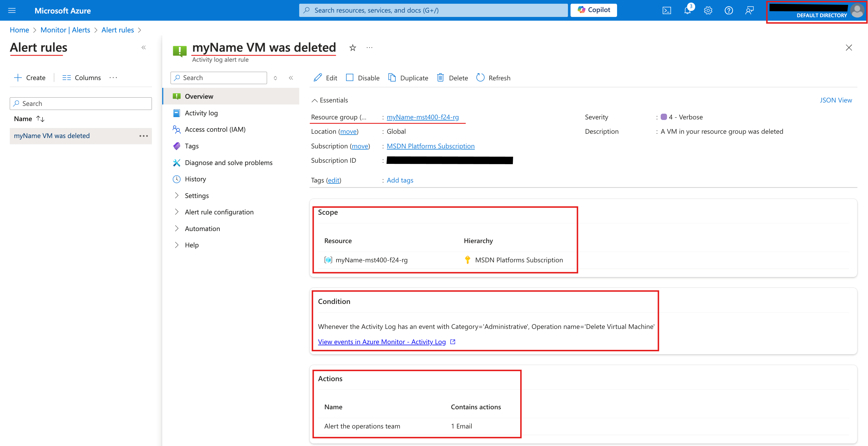Open History menu item
Viewport: 868px width, 446px height.
coord(195,179)
